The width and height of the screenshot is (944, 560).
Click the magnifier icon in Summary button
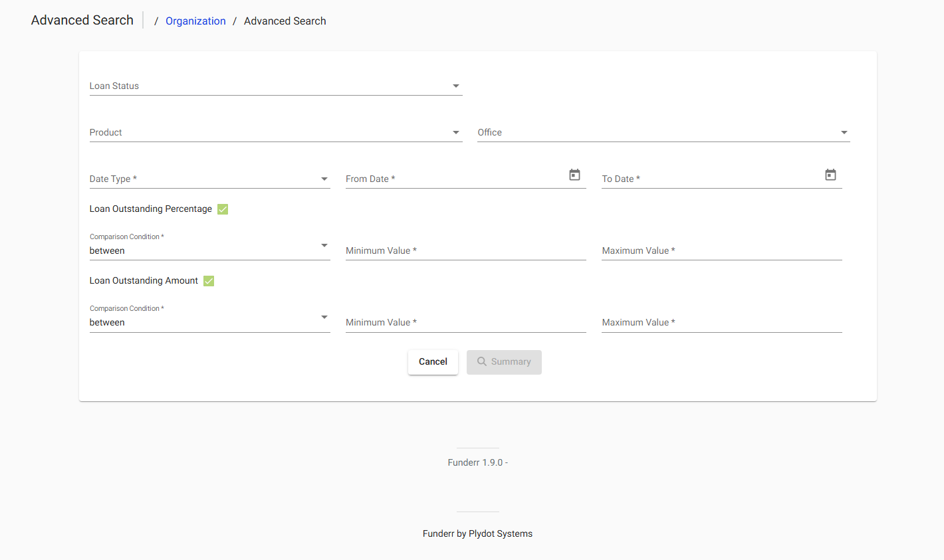coord(481,362)
